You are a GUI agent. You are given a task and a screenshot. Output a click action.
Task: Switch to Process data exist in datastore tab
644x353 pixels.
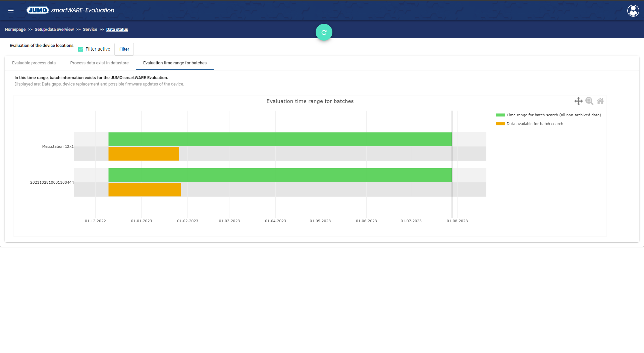99,63
